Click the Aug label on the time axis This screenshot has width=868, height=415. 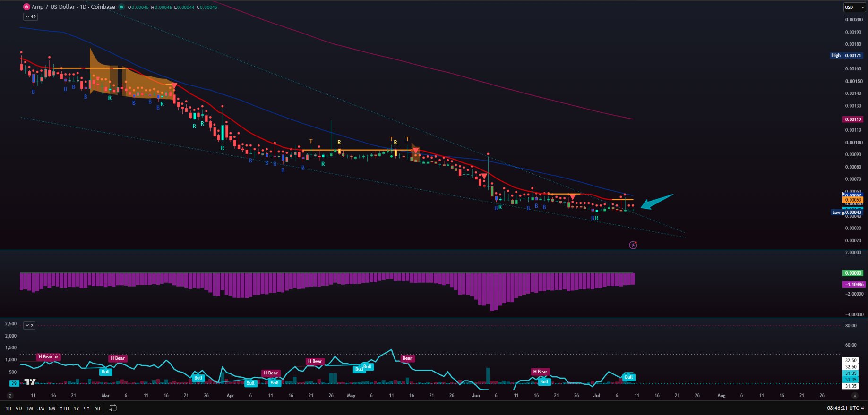[722, 396]
